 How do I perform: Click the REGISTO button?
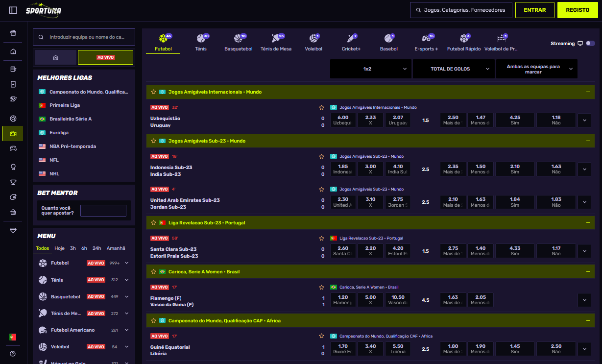coord(578,10)
